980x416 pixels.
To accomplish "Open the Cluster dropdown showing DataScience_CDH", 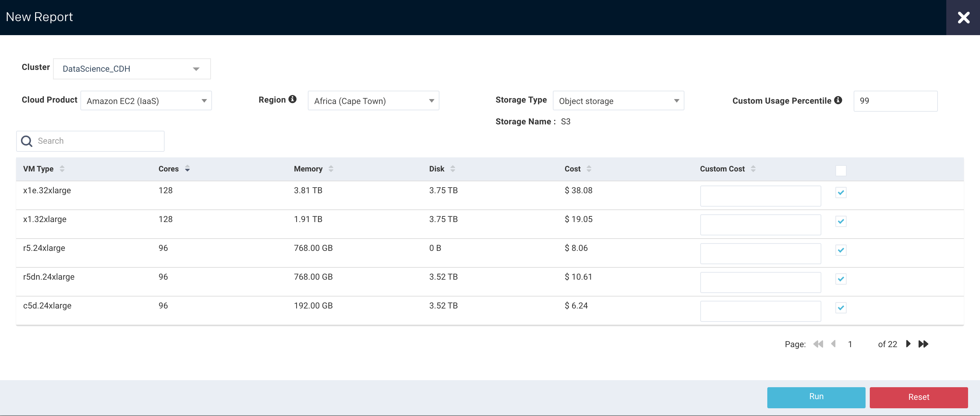I will coord(132,69).
